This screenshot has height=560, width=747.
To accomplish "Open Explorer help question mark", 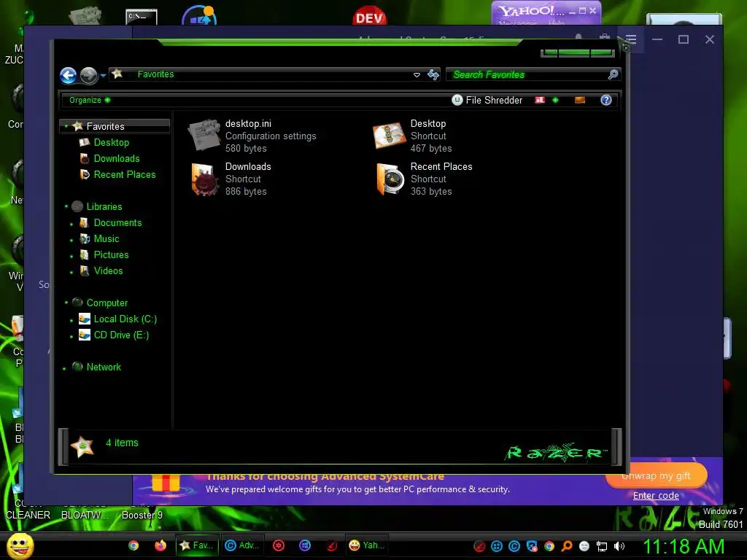I will [x=606, y=100].
